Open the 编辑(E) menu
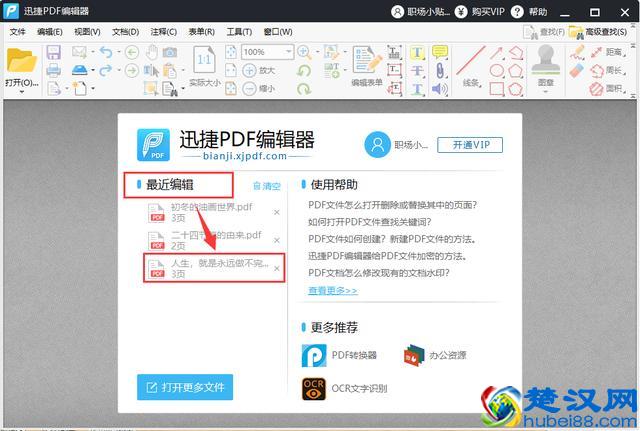Viewport: 640px width, 431px height. 50,32
